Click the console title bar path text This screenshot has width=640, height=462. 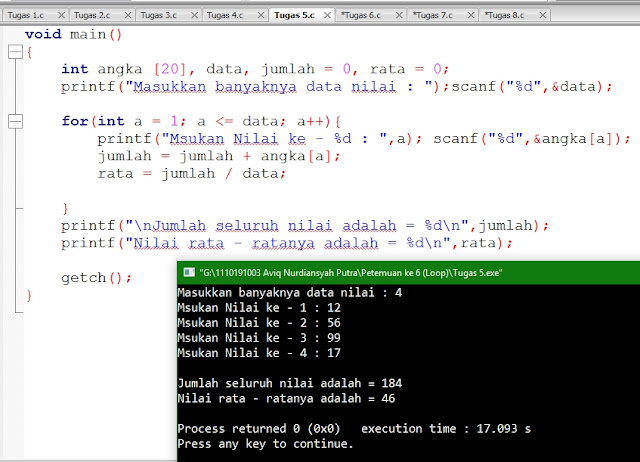(351, 273)
